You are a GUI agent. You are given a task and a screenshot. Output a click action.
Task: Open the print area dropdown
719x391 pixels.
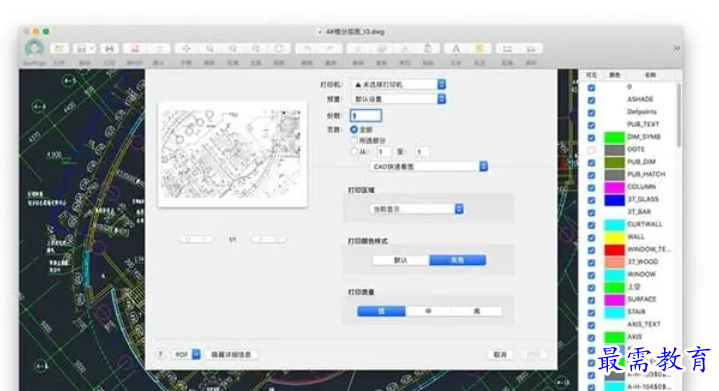click(416, 209)
